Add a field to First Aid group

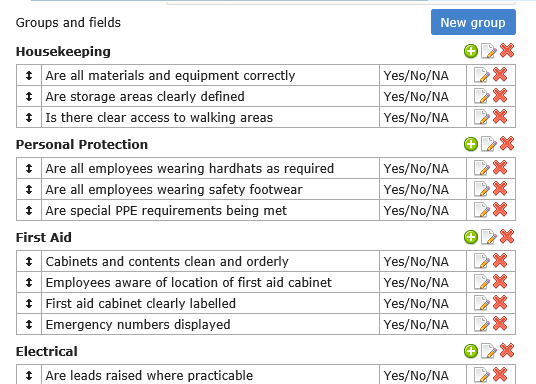(471, 237)
